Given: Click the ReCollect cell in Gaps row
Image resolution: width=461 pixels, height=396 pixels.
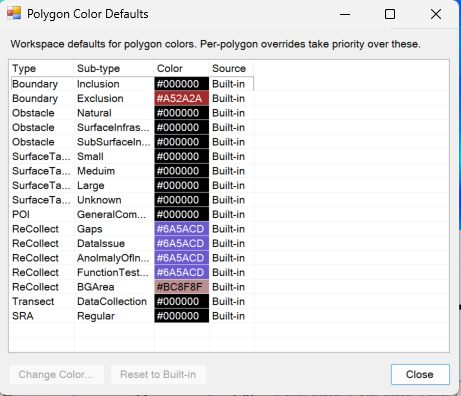Looking at the screenshot, I should 42,229.
